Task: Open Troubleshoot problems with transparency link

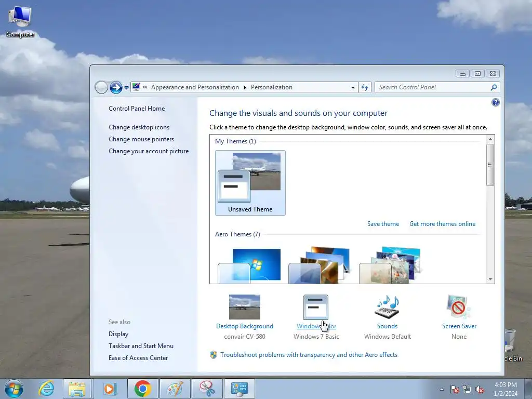Action: point(309,355)
